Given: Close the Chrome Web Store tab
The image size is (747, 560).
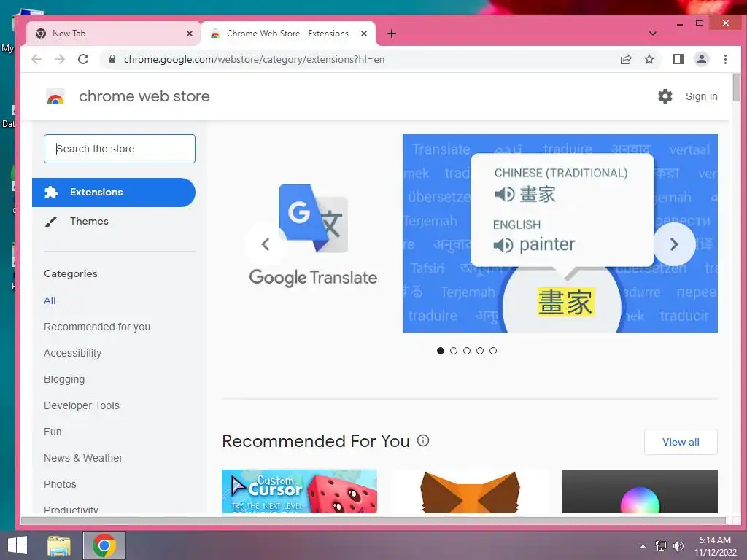Looking at the screenshot, I should click(364, 34).
